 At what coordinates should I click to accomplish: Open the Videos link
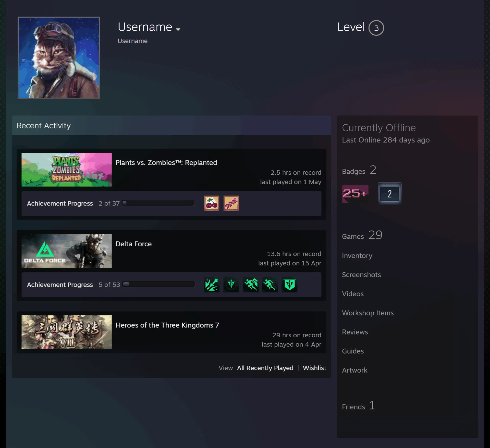pos(353,294)
